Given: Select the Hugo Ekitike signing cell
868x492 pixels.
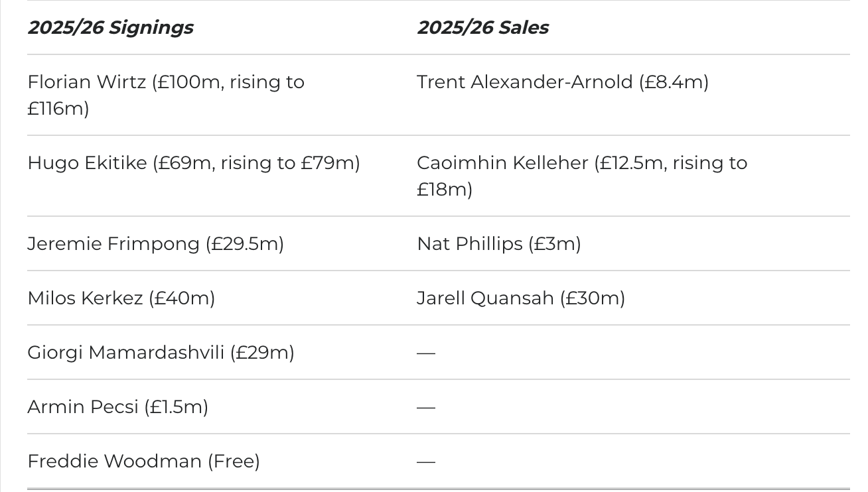Looking at the screenshot, I should pyautogui.click(x=194, y=163).
